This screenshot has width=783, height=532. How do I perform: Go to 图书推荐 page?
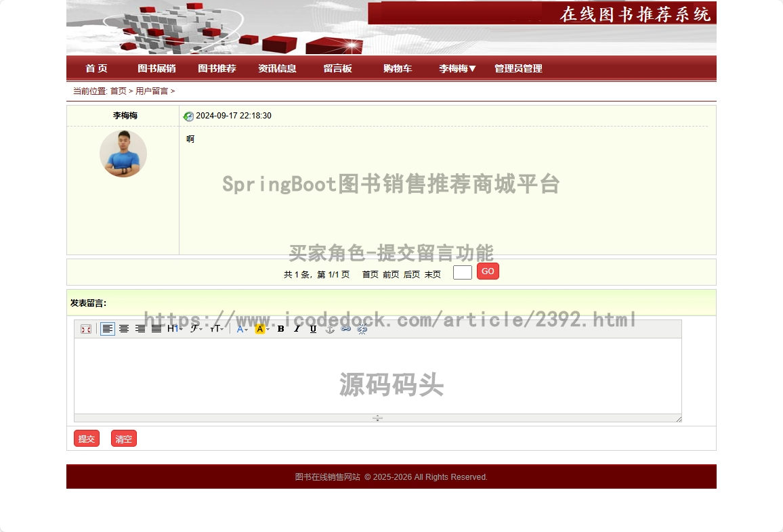pos(217,68)
